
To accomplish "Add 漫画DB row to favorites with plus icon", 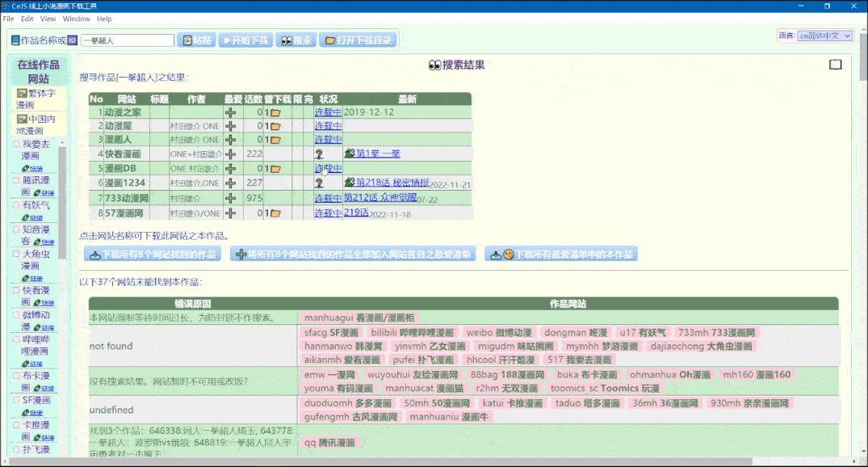I will (231, 168).
